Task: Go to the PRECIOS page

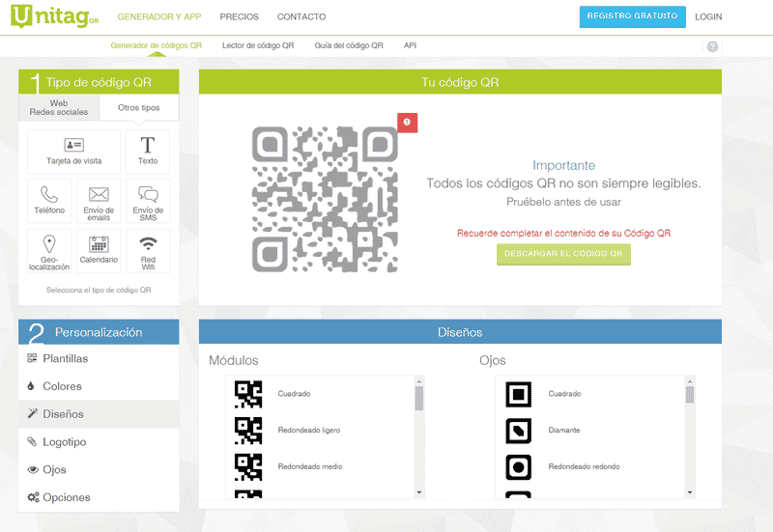Action: coord(239,16)
